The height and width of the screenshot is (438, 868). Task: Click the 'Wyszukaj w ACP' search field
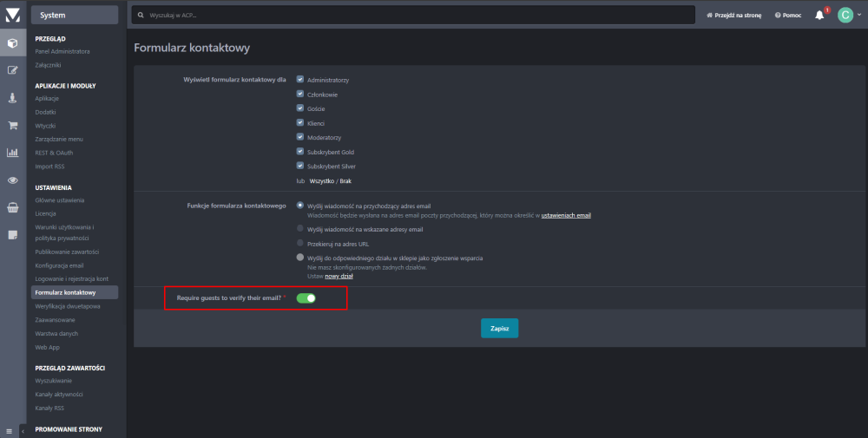417,15
